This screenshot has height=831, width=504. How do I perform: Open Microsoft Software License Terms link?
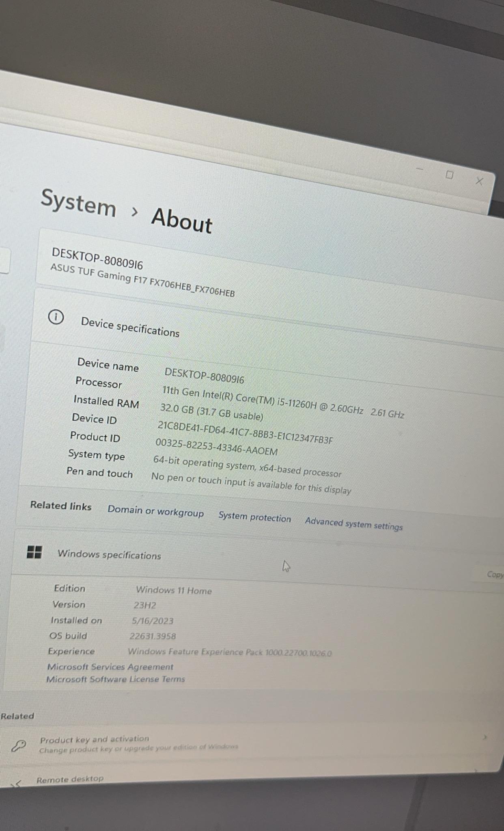pos(115,679)
